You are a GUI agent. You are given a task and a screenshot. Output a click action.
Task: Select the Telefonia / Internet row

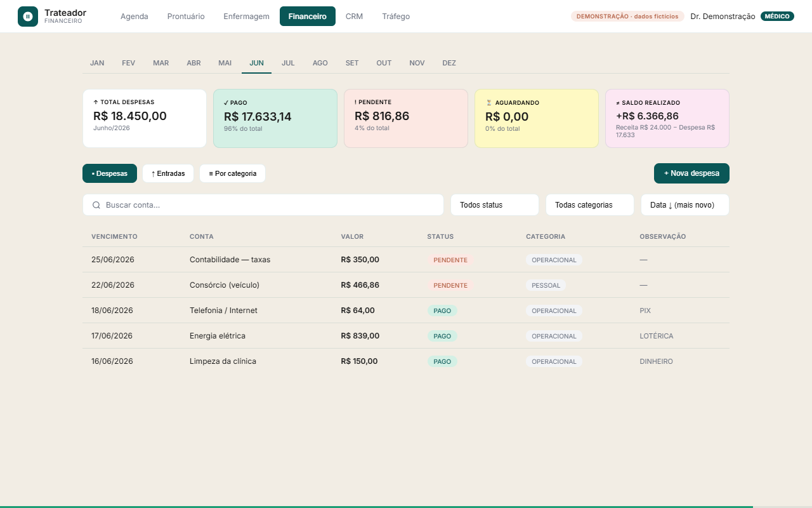point(406,311)
